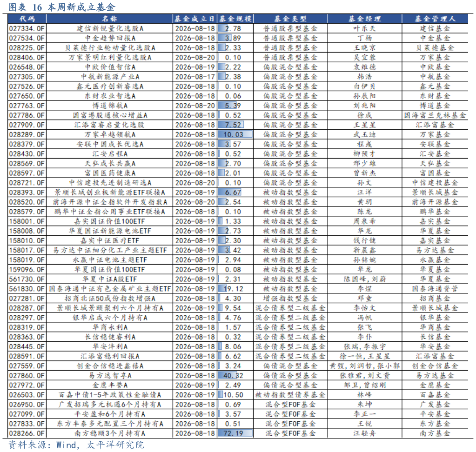Image resolution: width=476 pixels, height=452 pixels.
Task: Select 安联中国成长优选A name cell
Action: pos(110,144)
